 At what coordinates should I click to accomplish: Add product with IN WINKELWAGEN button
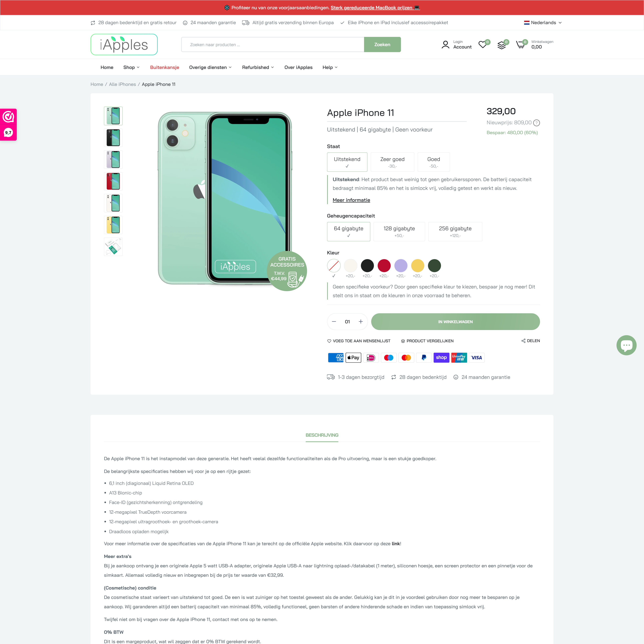click(x=455, y=322)
